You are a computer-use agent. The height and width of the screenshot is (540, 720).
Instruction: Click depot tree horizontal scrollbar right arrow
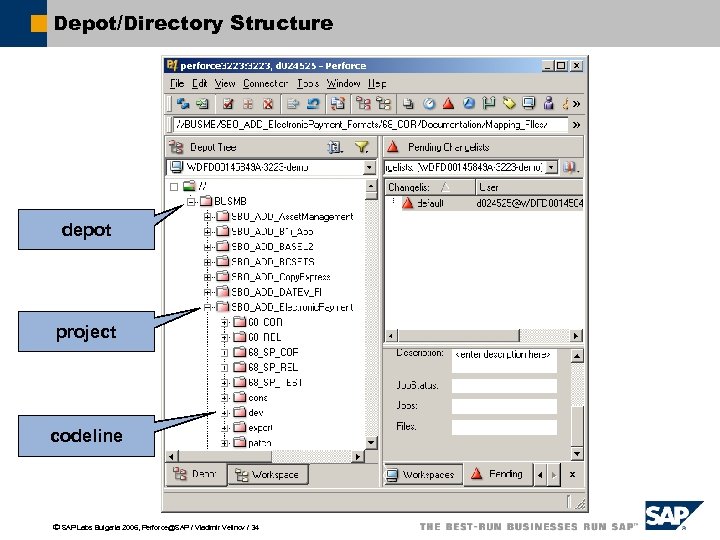pyautogui.click(x=359, y=456)
